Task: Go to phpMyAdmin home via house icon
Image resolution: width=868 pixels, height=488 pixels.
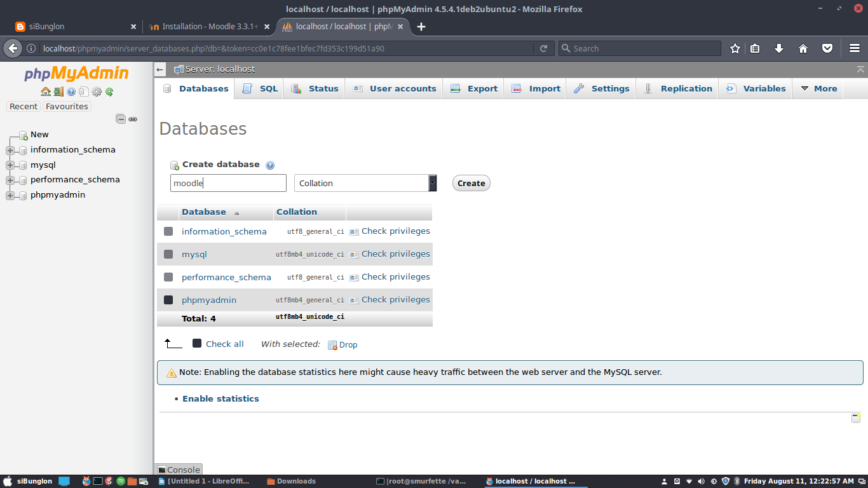Action: (46, 91)
